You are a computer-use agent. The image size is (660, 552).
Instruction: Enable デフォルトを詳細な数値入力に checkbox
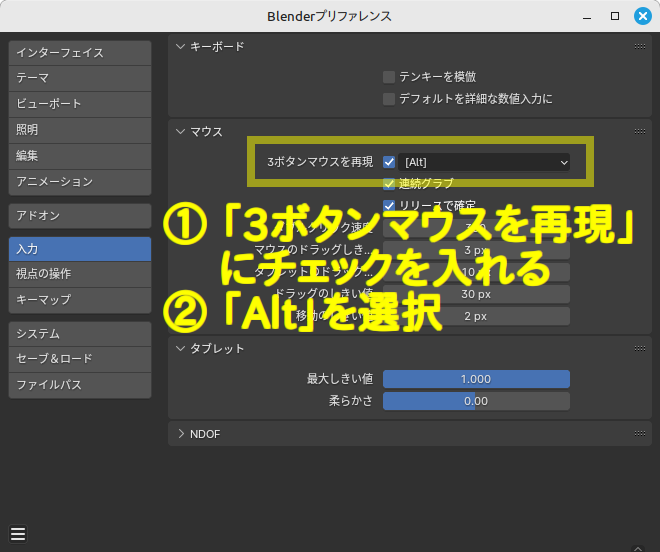(x=389, y=99)
